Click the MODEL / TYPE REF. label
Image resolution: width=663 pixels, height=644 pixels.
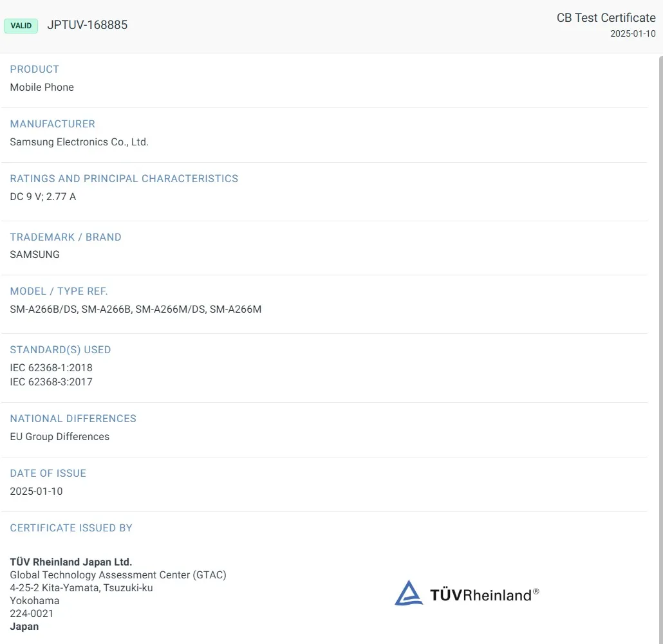tap(59, 291)
